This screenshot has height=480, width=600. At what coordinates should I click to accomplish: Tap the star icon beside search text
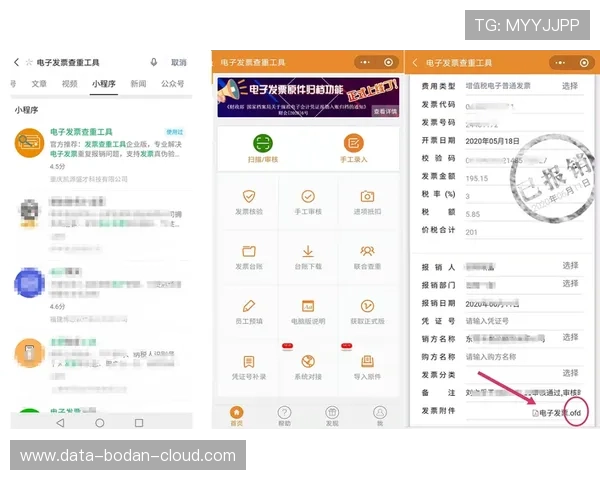(29, 62)
